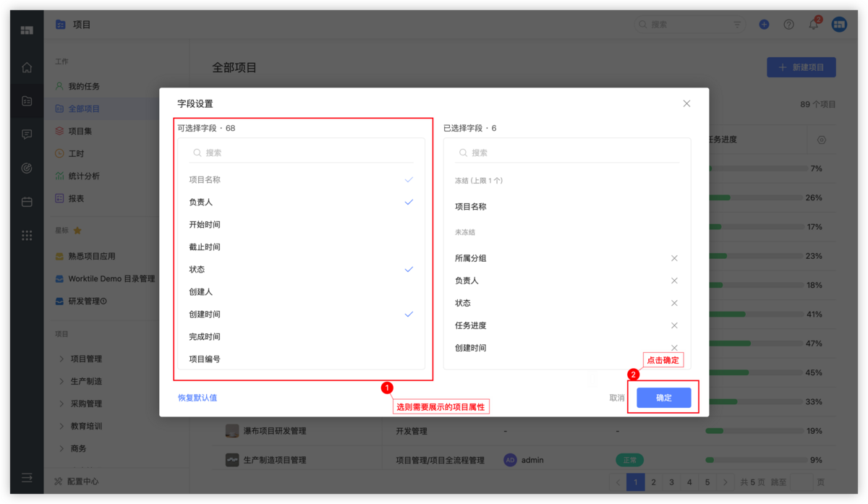Go to 统计分析 menu item
The height and width of the screenshot is (504, 868).
[x=84, y=176]
